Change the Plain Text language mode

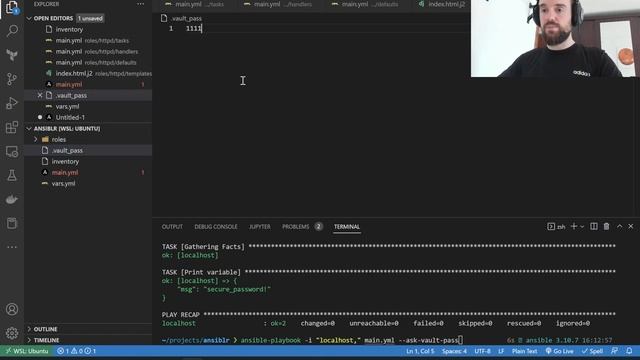pyautogui.click(x=524, y=351)
